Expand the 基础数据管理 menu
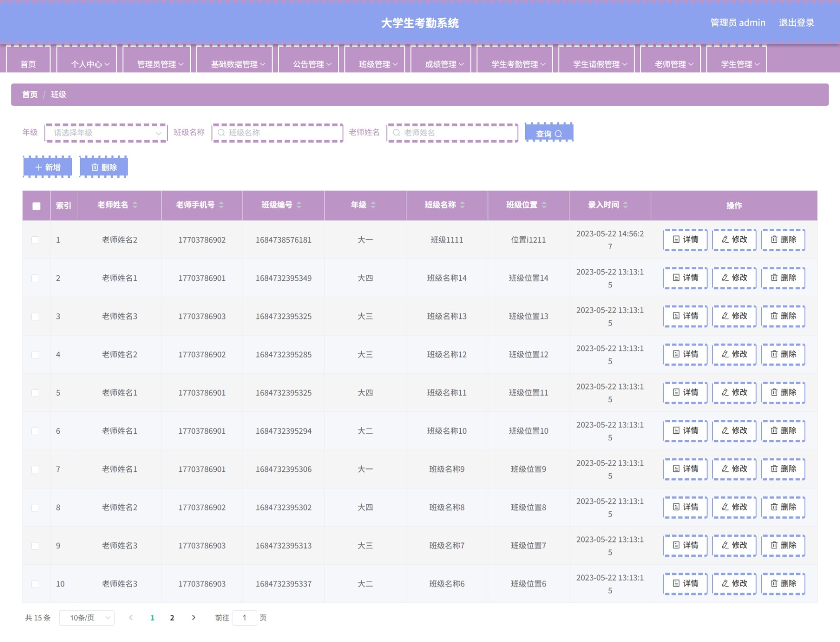This screenshot has width=840, height=642. [234, 60]
